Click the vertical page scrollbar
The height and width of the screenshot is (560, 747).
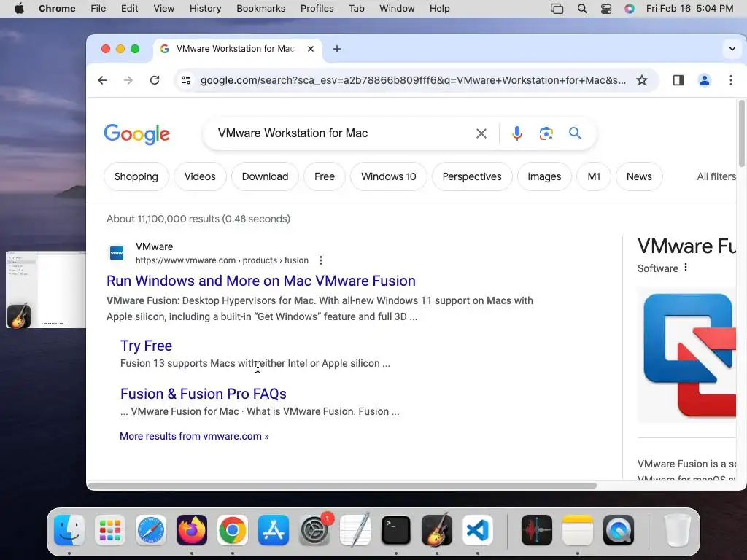point(741,133)
